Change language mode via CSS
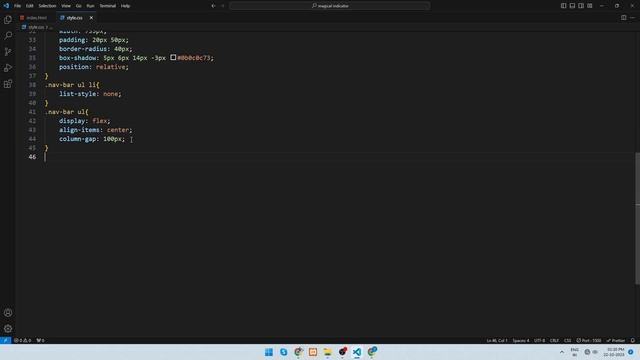The width and height of the screenshot is (640, 360). (568, 340)
